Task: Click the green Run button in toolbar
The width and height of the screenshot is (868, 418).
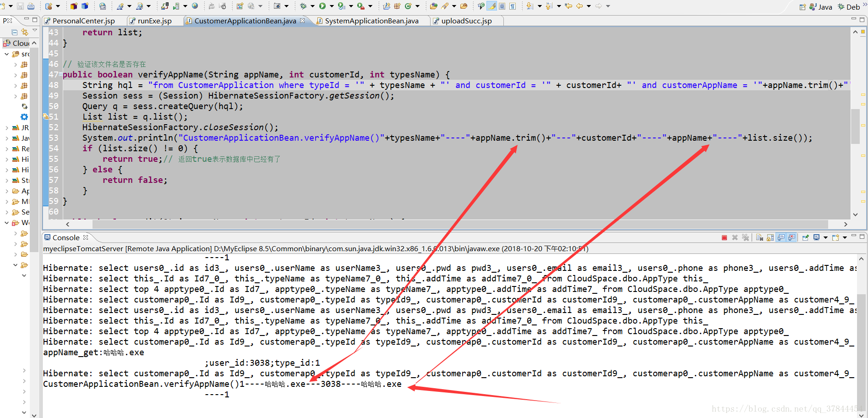Action: (x=322, y=6)
